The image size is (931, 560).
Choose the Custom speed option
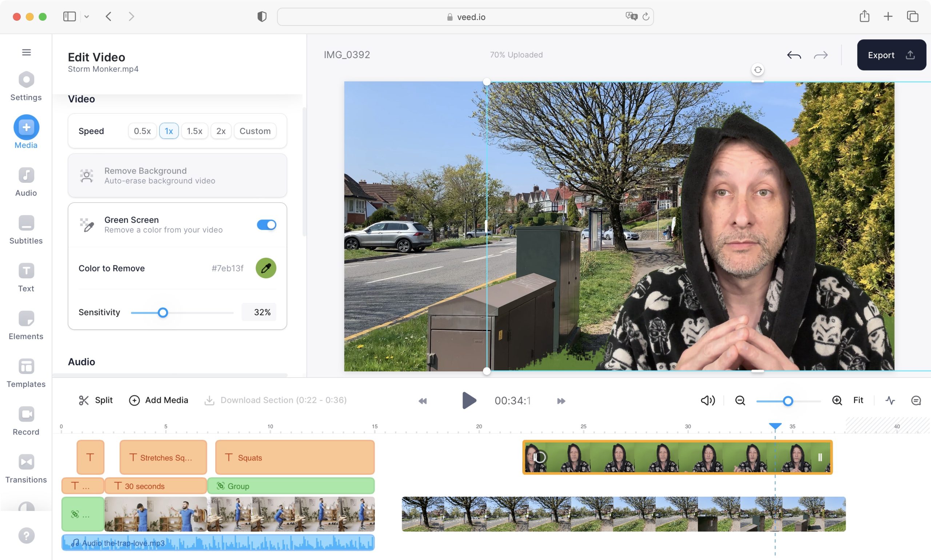(x=255, y=131)
